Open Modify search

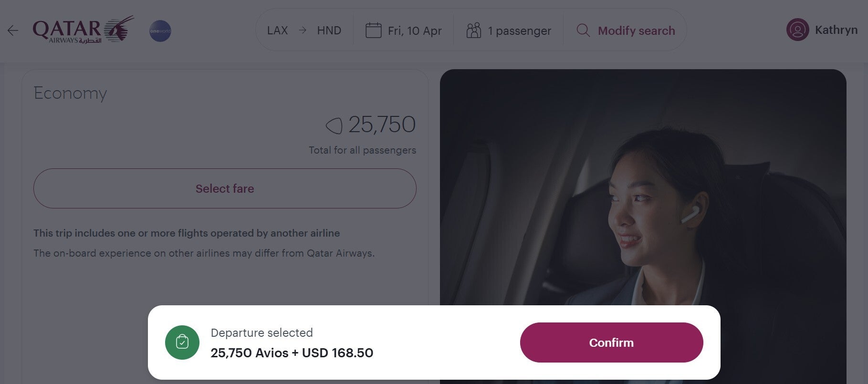(636, 30)
